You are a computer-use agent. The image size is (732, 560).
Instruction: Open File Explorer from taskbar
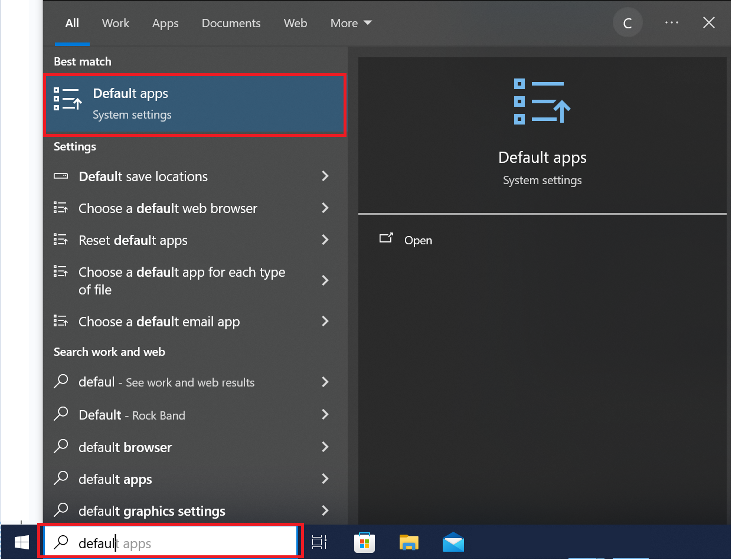pyautogui.click(x=409, y=542)
